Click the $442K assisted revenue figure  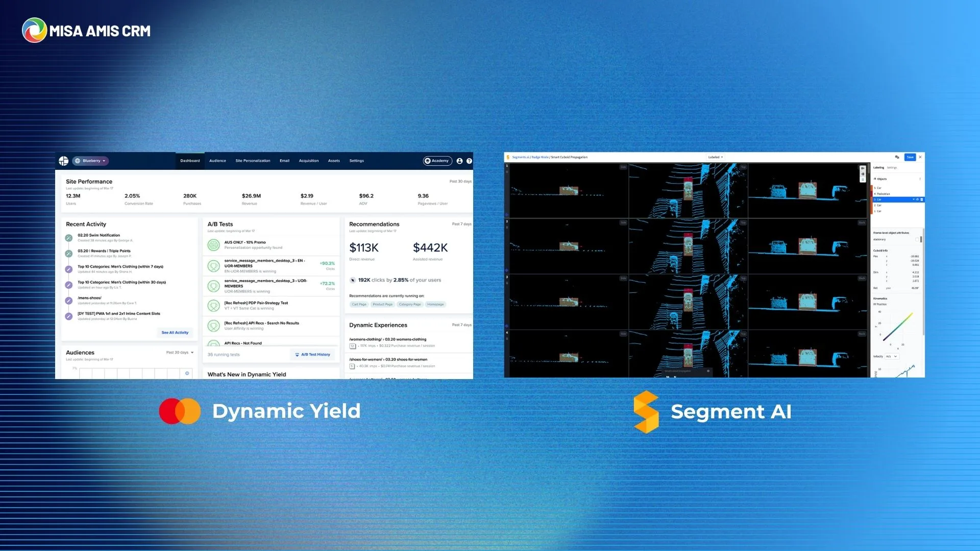click(x=430, y=248)
